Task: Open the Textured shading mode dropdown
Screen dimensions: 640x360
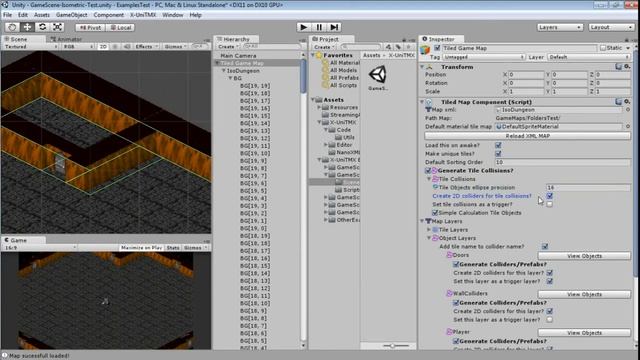Action: pos(31,47)
